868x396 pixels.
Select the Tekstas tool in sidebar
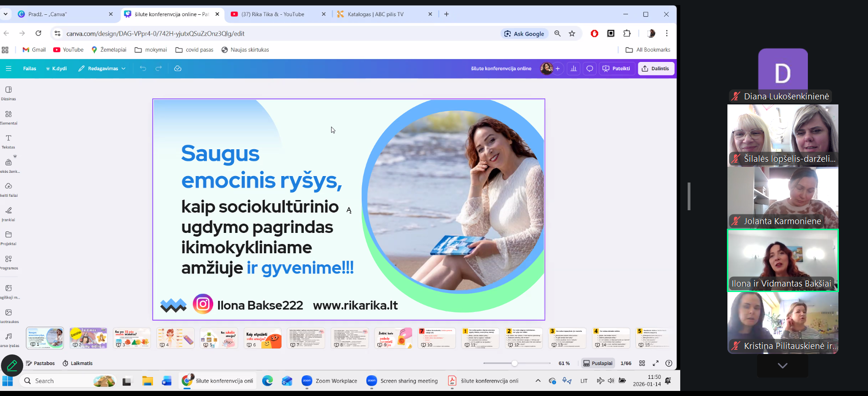tap(8, 141)
